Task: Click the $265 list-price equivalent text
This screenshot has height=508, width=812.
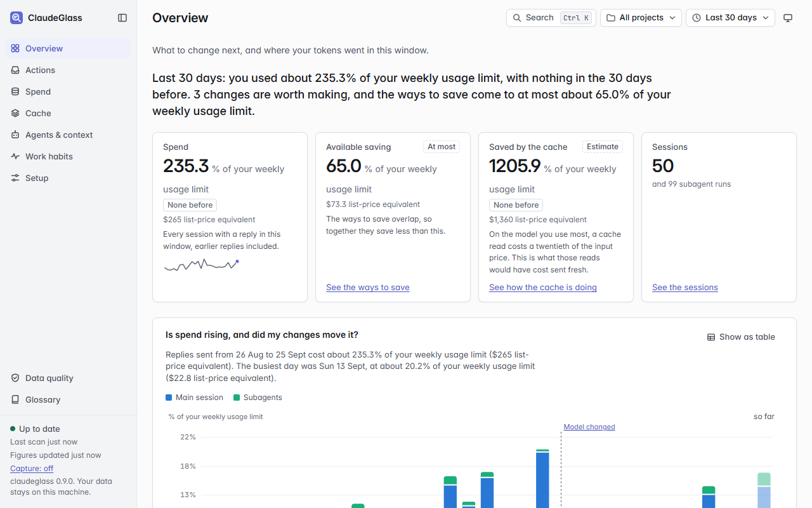Action: click(x=209, y=220)
